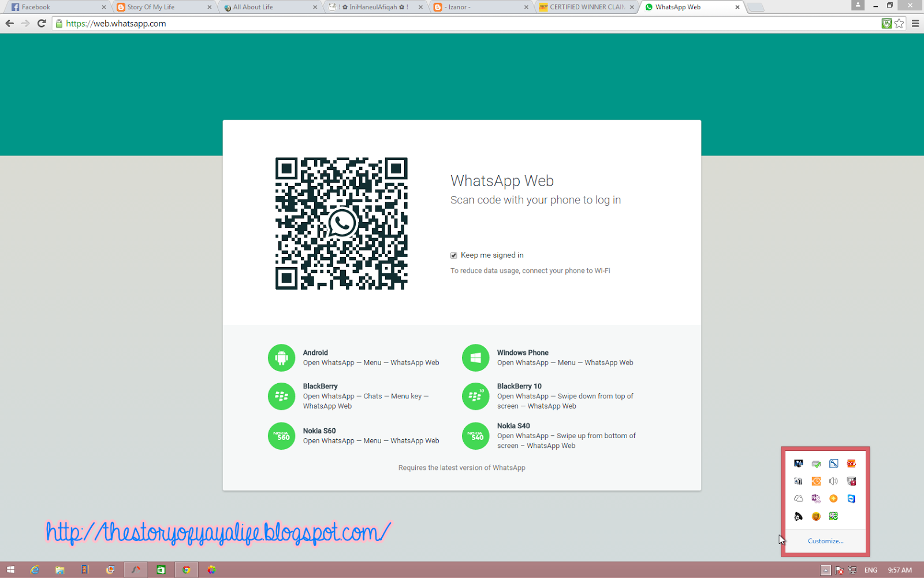This screenshot has height=578, width=924.
Task: Open the Windows Store taskbar icon
Action: click(x=161, y=570)
